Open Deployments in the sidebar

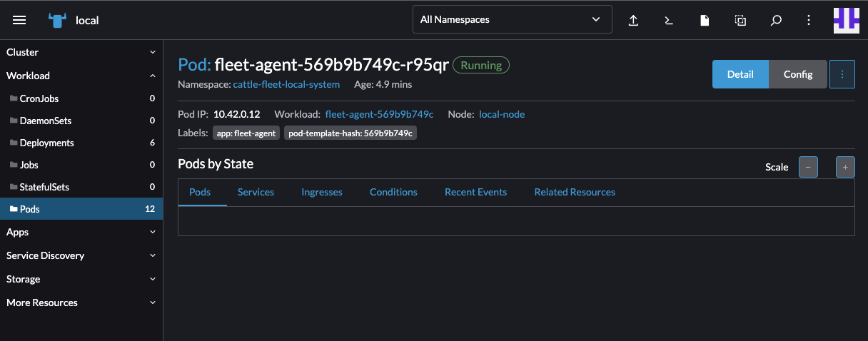click(81, 143)
